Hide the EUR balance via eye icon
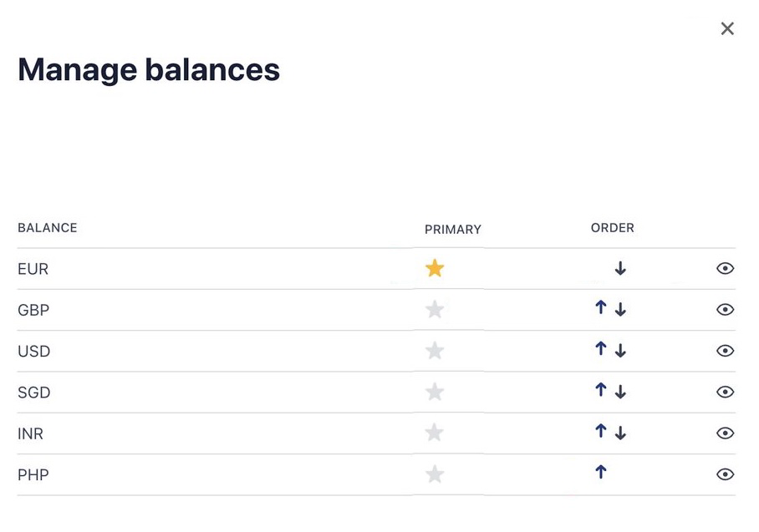Image resolution: width=759 pixels, height=532 pixels. pyautogui.click(x=726, y=269)
